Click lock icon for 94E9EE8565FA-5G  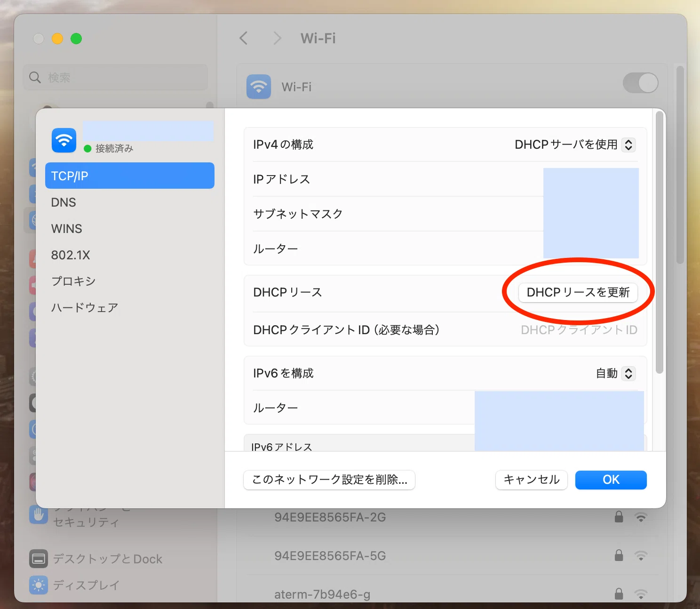(x=619, y=555)
